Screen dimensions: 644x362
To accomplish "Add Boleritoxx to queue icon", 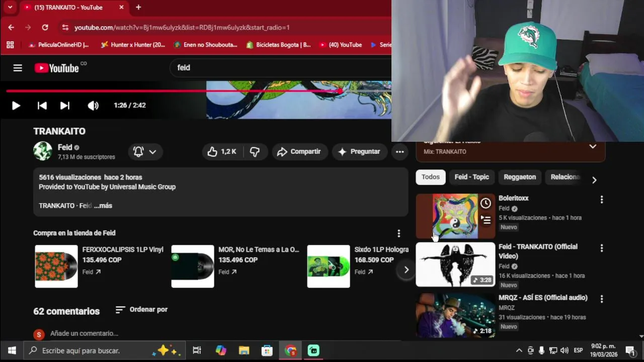I will point(486,220).
